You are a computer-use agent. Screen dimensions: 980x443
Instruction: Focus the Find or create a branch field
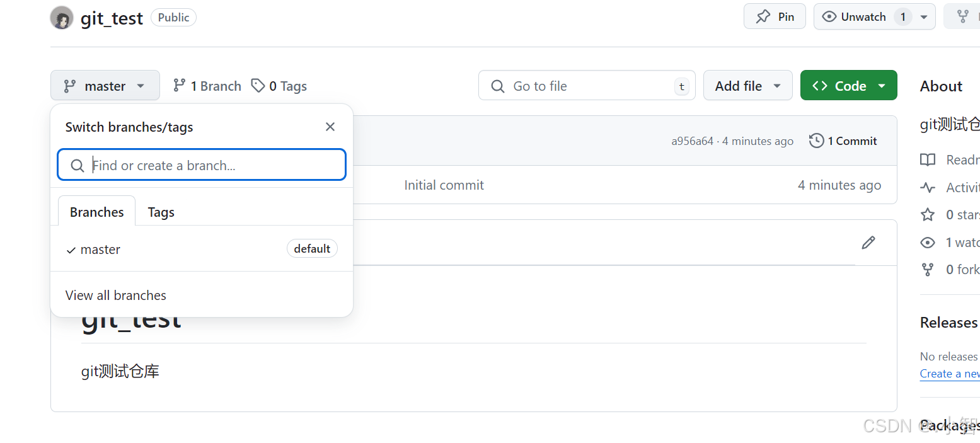pyautogui.click(x=202, y=165)
